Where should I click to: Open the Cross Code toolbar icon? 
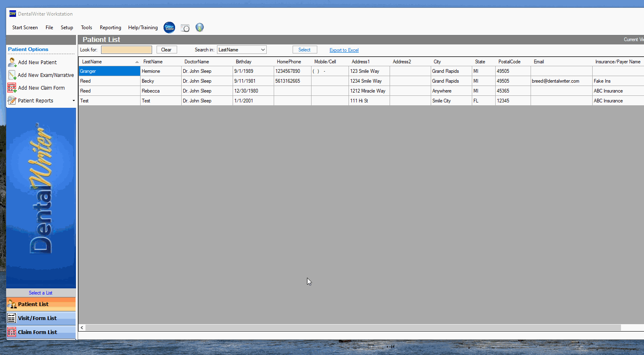[x=169, y=28]
